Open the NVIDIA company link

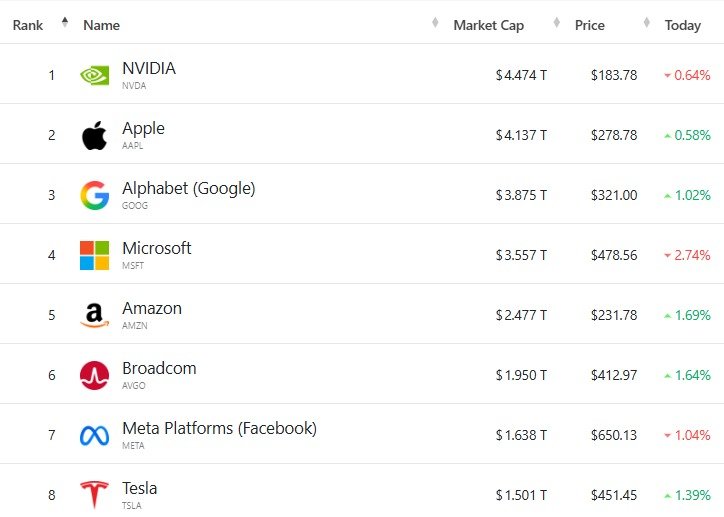[149, 69]
